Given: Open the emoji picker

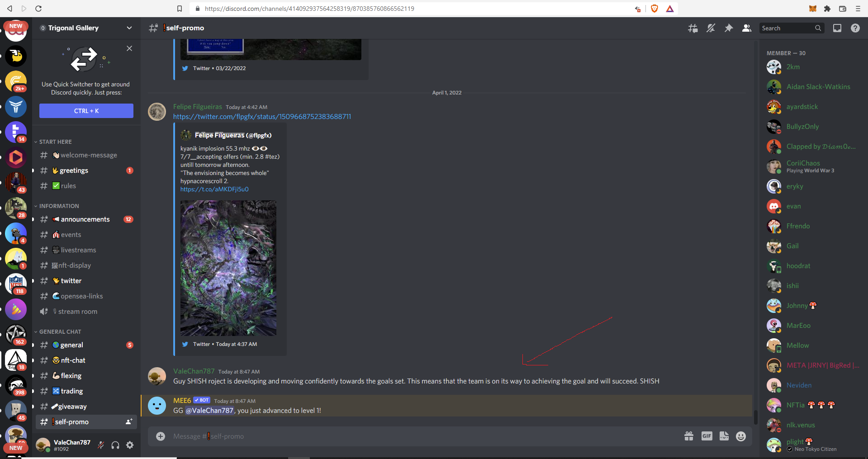Looking at the screenshot, I should (741, 436).
